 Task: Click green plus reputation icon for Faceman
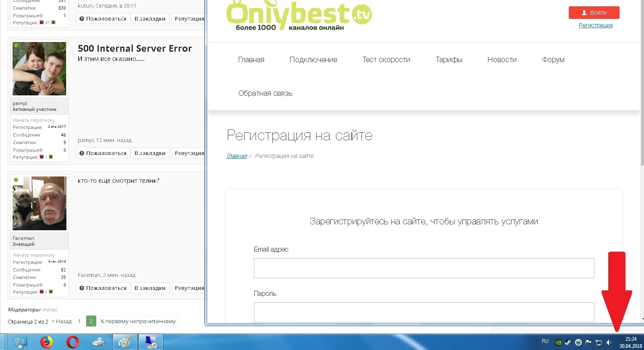click(x=51, y=292)
